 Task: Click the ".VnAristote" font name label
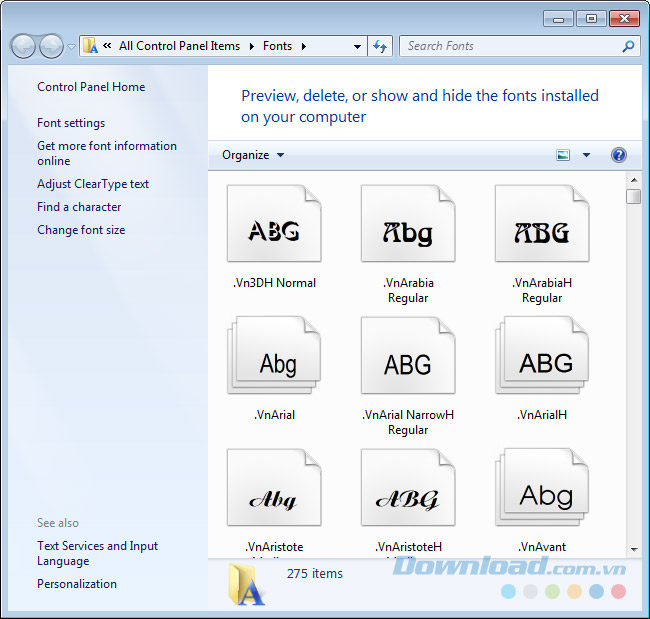coord(274,547)
